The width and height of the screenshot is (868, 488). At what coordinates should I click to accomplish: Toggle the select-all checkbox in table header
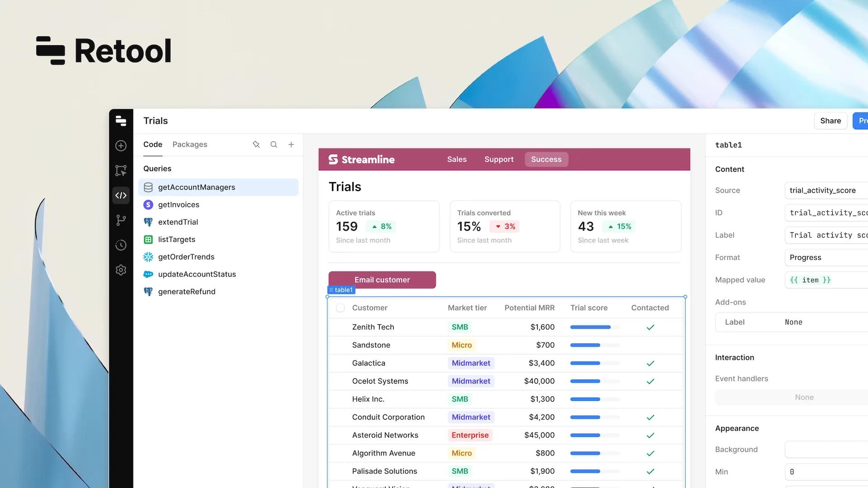[x=340, y=308]
